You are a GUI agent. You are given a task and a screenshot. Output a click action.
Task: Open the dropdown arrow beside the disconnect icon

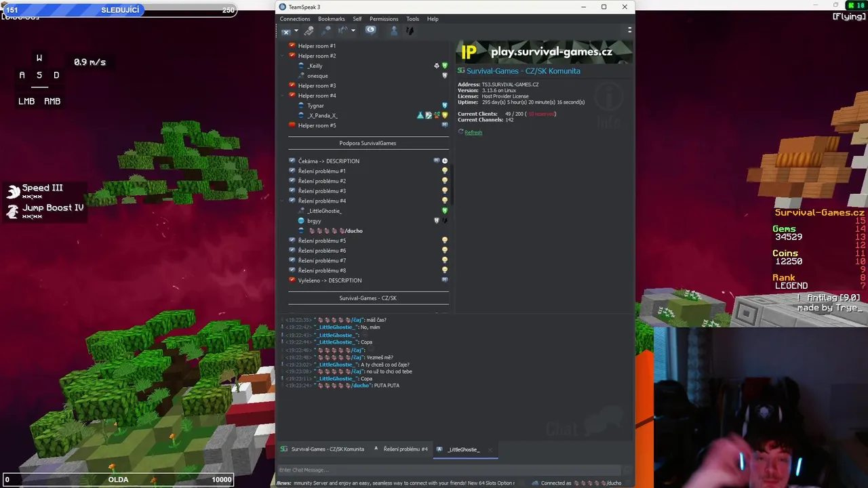296,30
